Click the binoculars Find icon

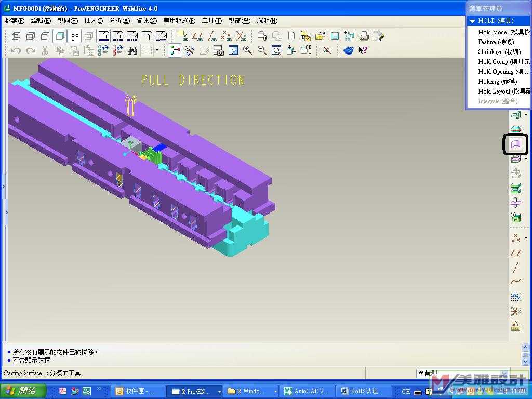[x=132, y=50]
